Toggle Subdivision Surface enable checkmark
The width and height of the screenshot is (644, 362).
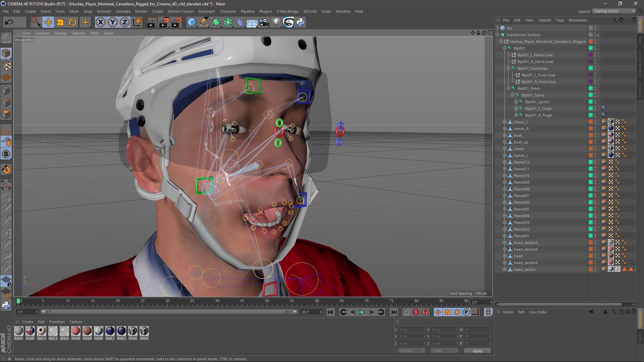tap(598, 35)
